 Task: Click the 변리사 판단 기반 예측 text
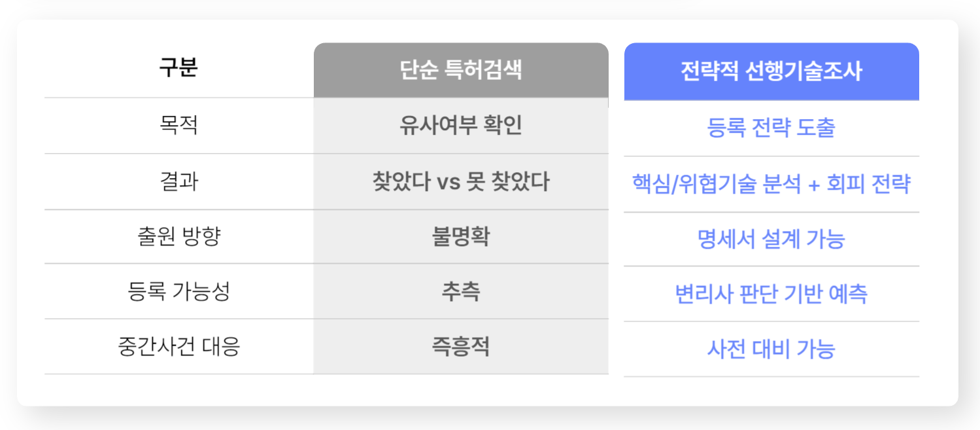coord(771,294)
